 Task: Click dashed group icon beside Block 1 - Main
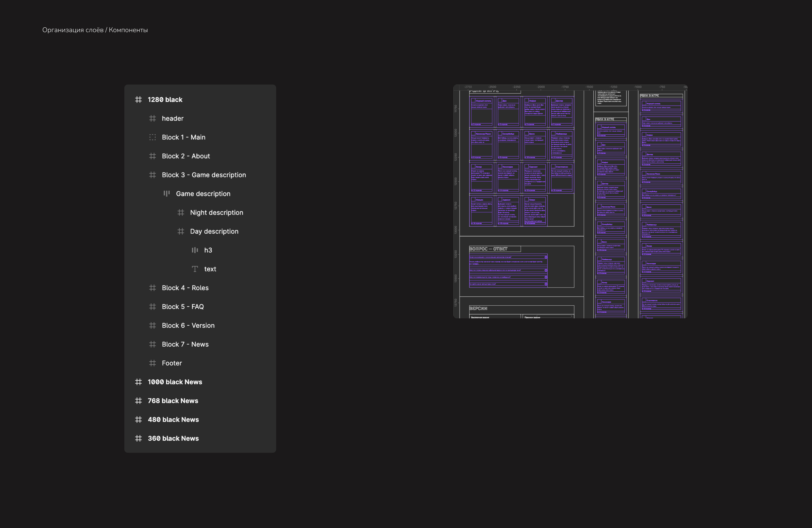(x=153, y=137)
